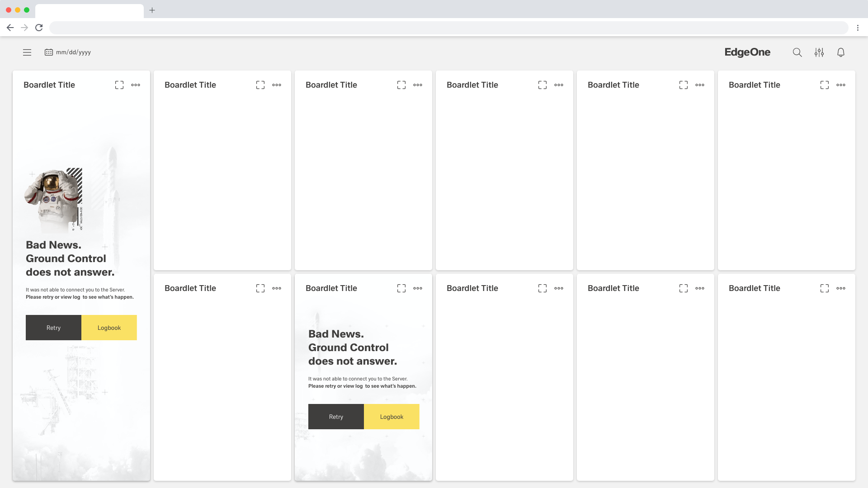
Task: Select the current browser tab
Action: 89,10
